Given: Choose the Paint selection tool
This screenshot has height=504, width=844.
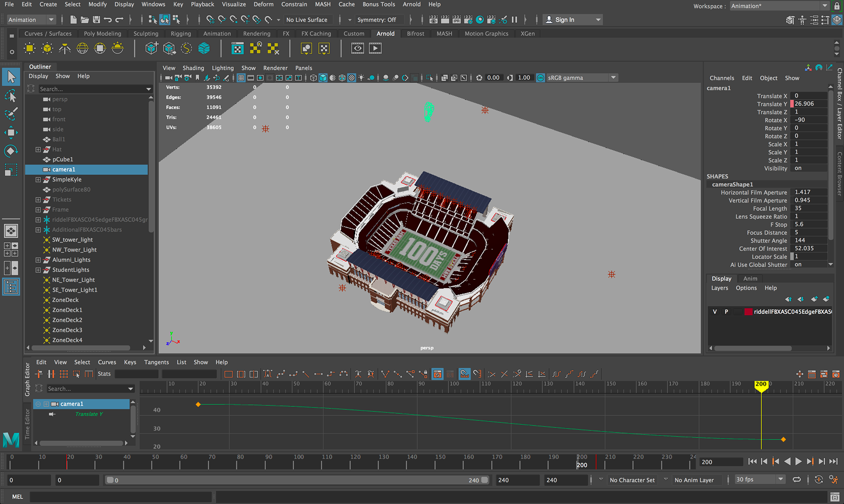Looking at the screenshot, I should coord(11,114).
